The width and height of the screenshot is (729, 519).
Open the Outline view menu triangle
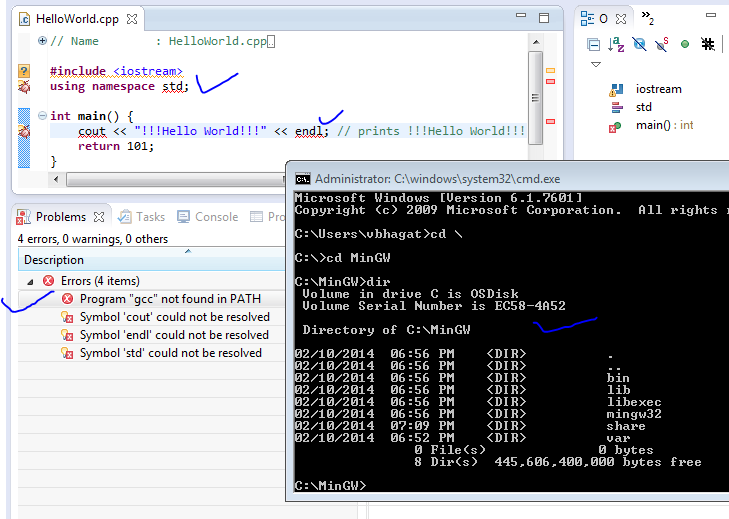[596, 65]
